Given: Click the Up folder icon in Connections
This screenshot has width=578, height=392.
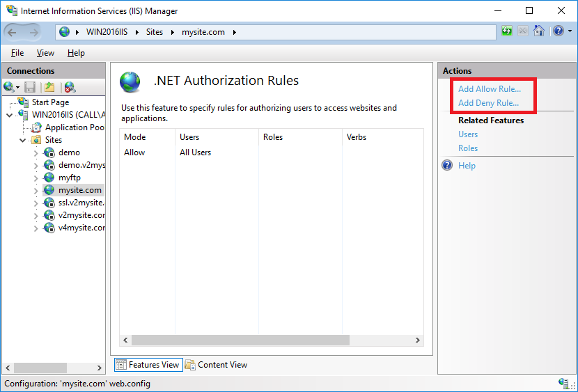Looking at the screenshot, I should 49,87.
